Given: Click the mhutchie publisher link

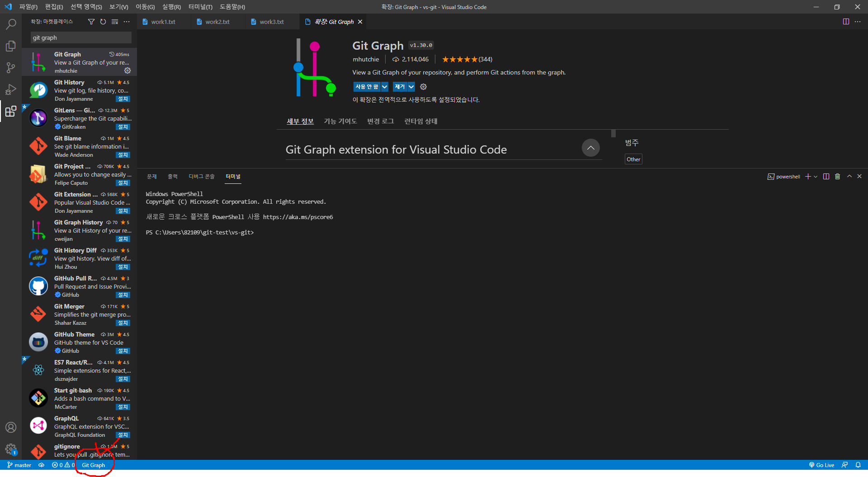Looking at the screenshot, I should tap(366, 59).
